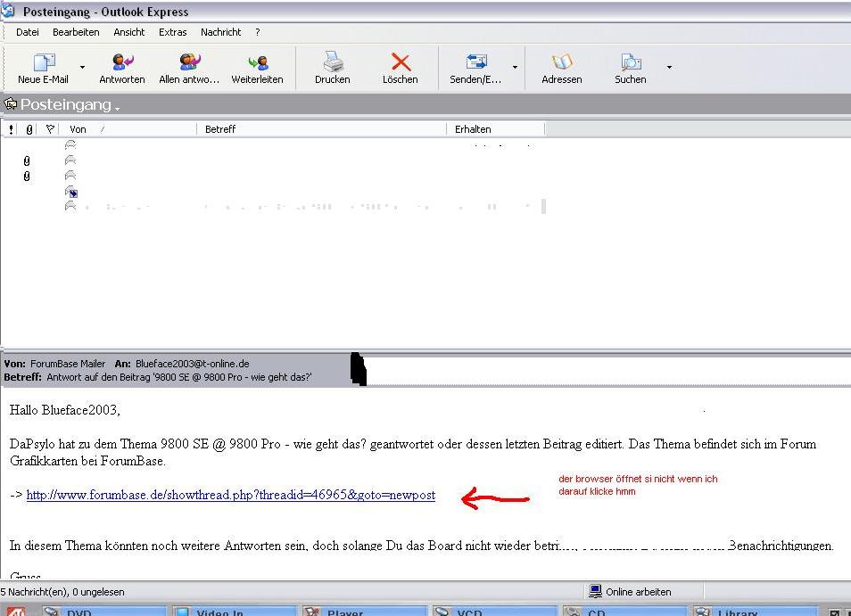Expand the Posteingang folder dropdown

point(117,108)
